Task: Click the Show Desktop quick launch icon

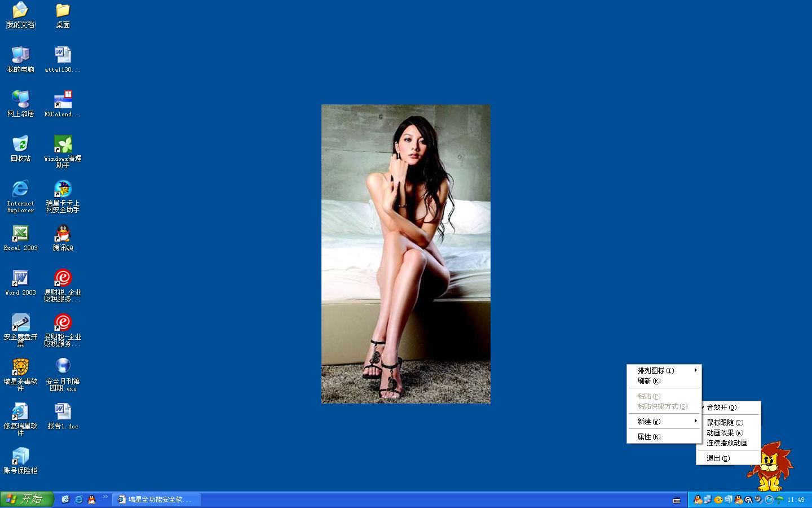Action: tap(65, 500)
